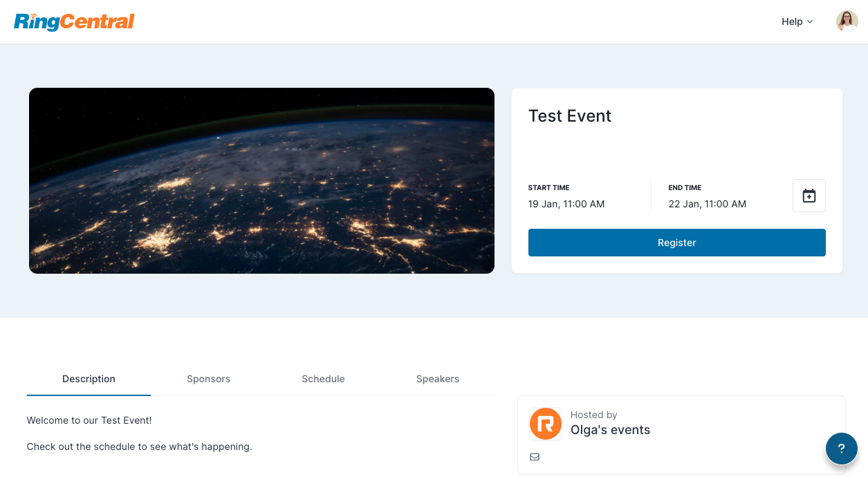This screenshot has width=868, height=479.
Task: Click the add to calendar icon
Action: (x=809, y=196)
